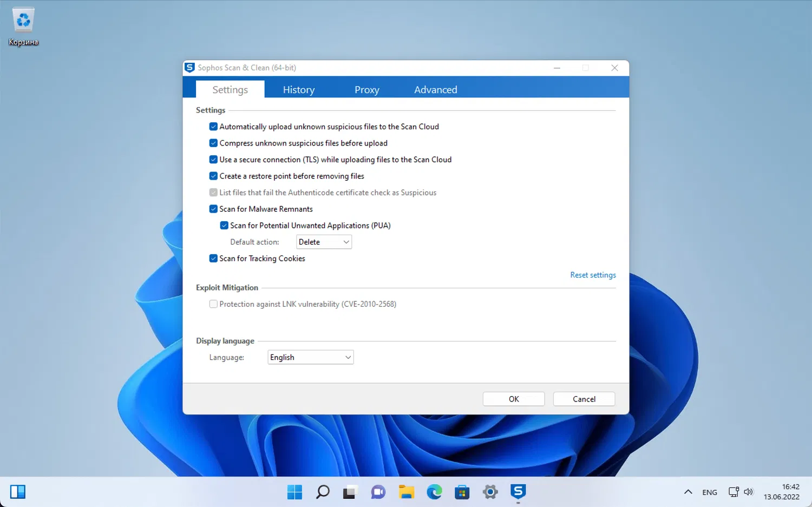This screenshot has height=507, width=812.
Task: Toggle Compress unknown suspicious files before upload
Action: [x=213, y=143]
